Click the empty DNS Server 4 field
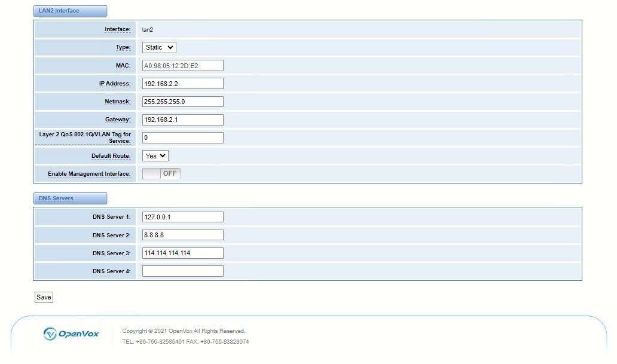The image size is (617, 364). 182,271
